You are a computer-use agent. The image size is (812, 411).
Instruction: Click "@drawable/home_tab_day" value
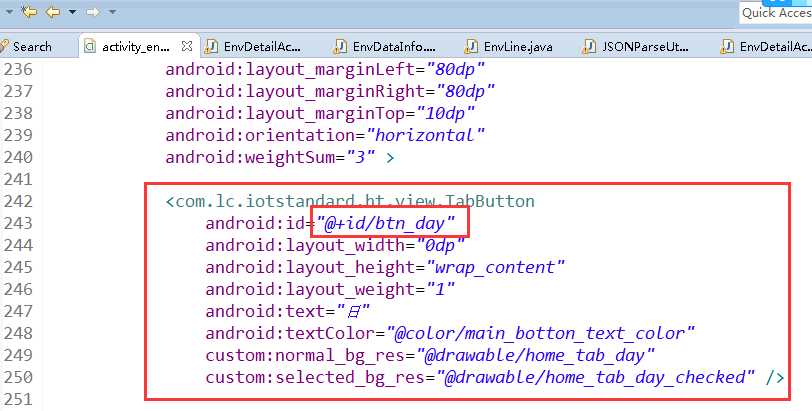point(536,356)
